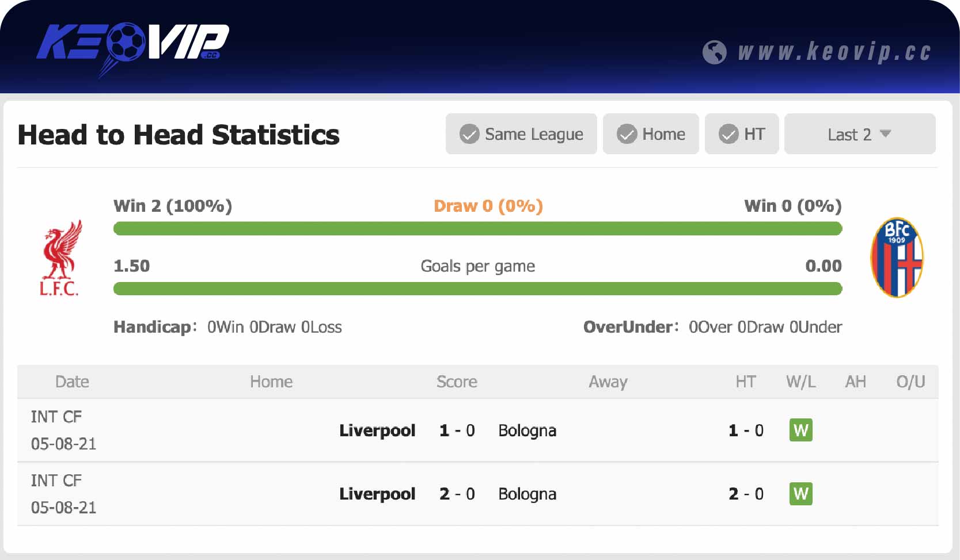Viewport: 960px width, 560px height.
Task: Open the www.keovip.cc website link
Action: (834, 53)
